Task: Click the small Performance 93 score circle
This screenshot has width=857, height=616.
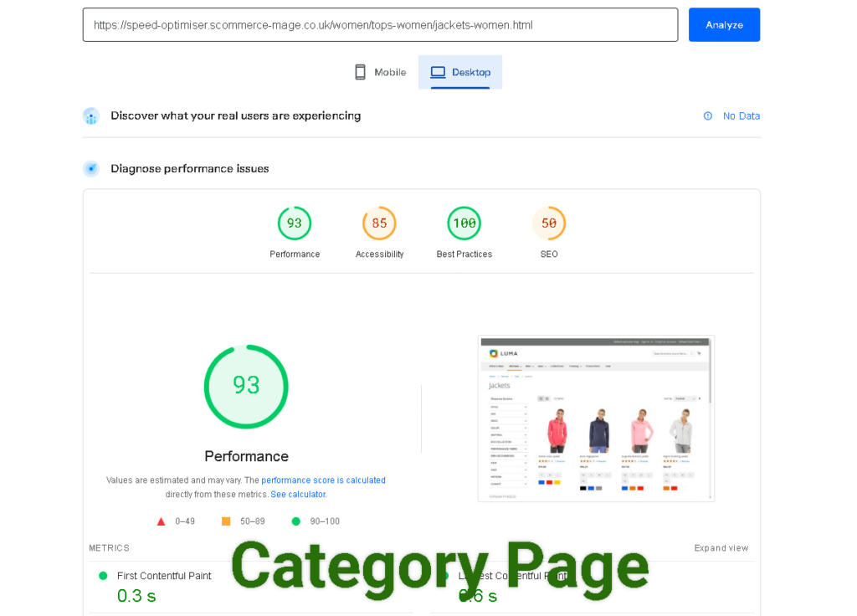Action: pos(295,223)
